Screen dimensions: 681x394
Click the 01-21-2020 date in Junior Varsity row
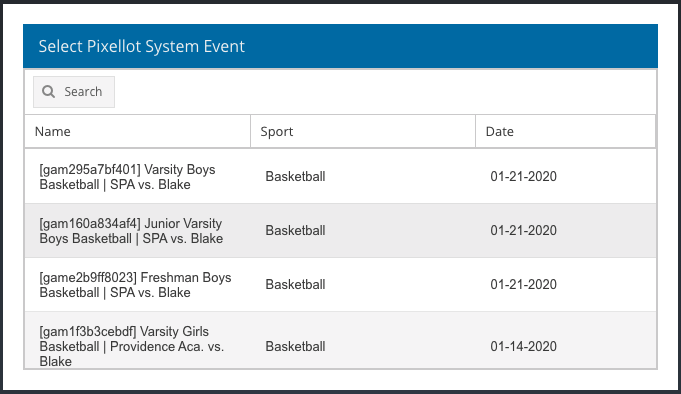pyautogui.click(x=523, y=230)
